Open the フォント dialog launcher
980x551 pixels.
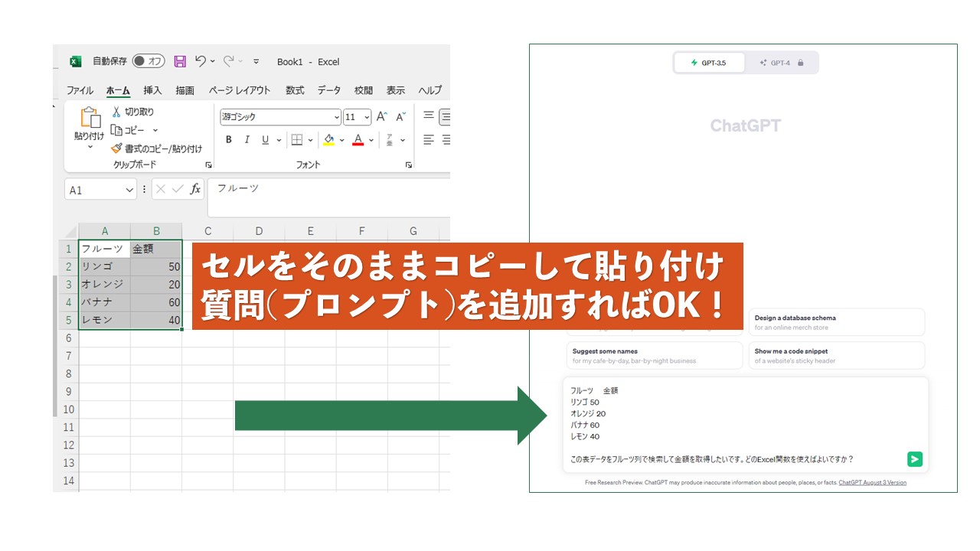pyautogui.click(x=409, y=165)
